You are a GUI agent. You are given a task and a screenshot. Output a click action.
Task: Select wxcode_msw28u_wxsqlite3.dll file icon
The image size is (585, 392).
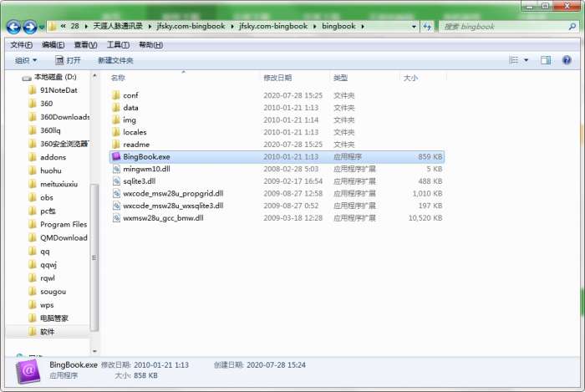click(116, 206)
